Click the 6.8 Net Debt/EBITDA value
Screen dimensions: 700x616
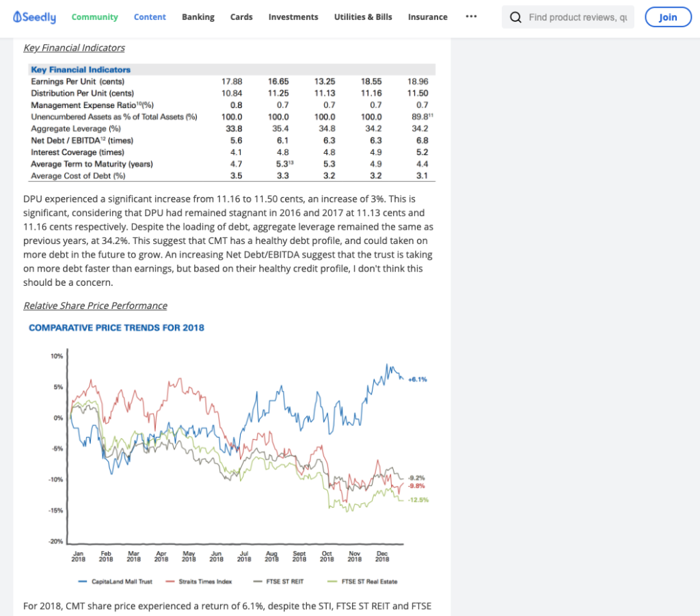[422, 141]
